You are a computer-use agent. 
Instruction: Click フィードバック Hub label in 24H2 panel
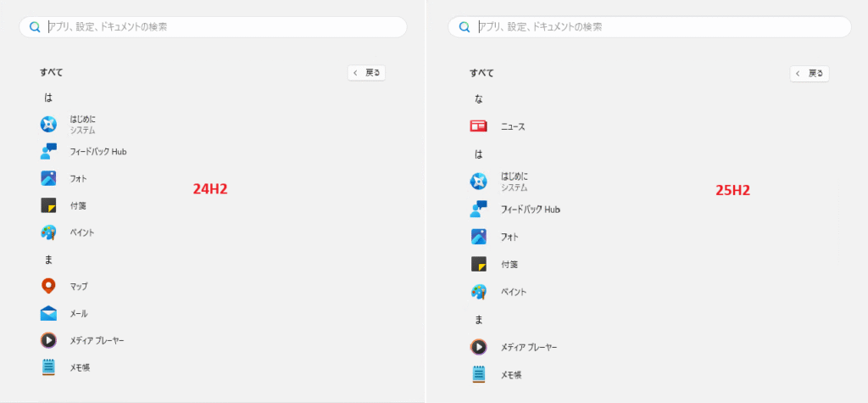pyautogui.click(x=98, y=151)
